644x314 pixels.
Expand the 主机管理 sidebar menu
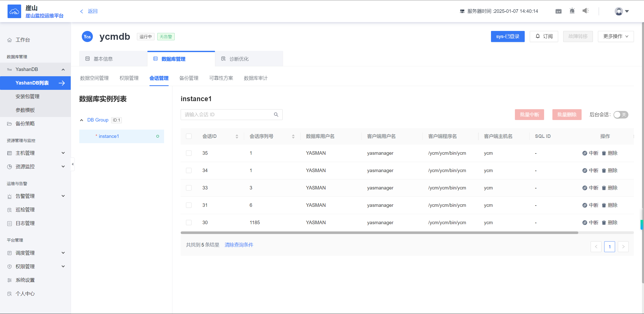pos(63,153)
